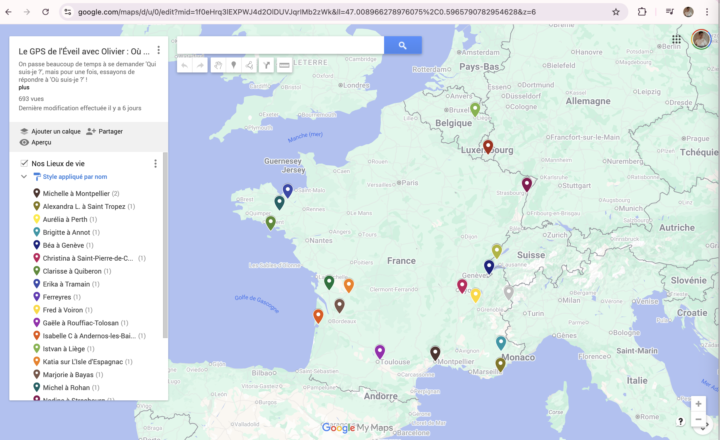Select Béa à Genève entry
Image resolution: width=720 pixels, height=440 pixels.
point(63,245)
